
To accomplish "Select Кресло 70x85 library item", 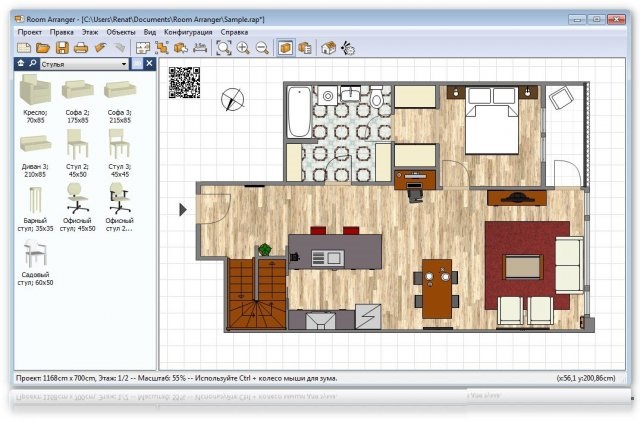I will (x=36, y=98).
